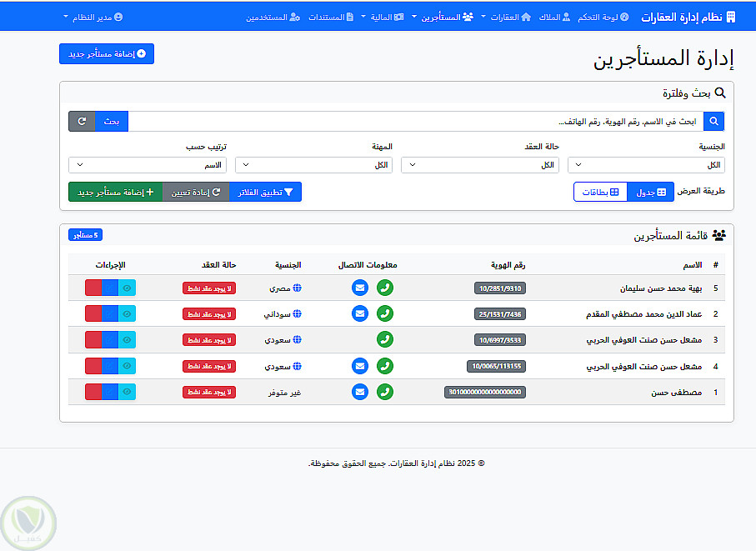The width and height of the screenshot is (756, 551).
Task: Click phone icon in row number 3
Action: click(385, 340)
